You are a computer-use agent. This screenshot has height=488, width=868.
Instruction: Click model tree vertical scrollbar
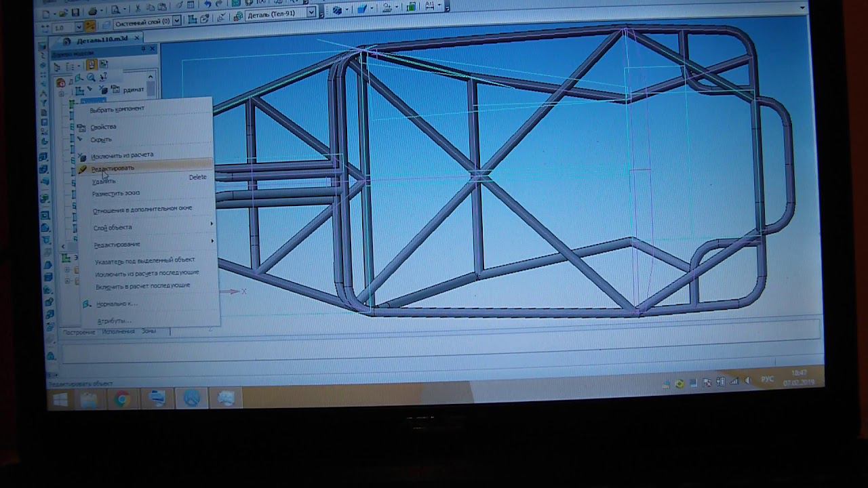tap(151, 89)
